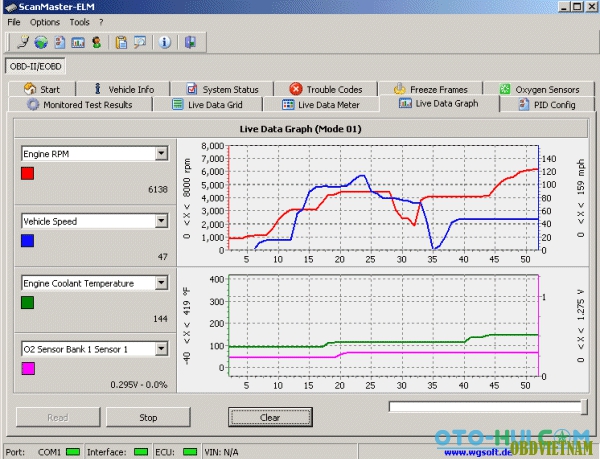
Task: Switch to the PID Config tab
Action: click(x=547, y=104)
